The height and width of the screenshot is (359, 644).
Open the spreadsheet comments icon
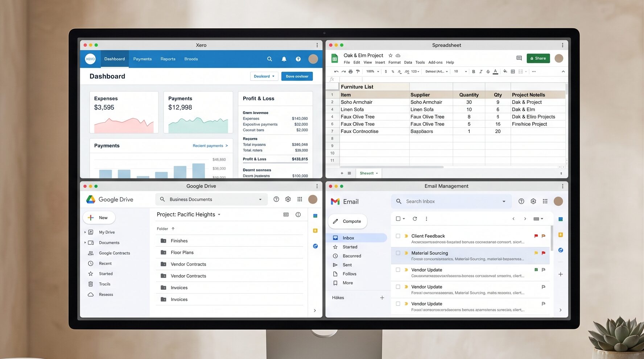point(519,58)
